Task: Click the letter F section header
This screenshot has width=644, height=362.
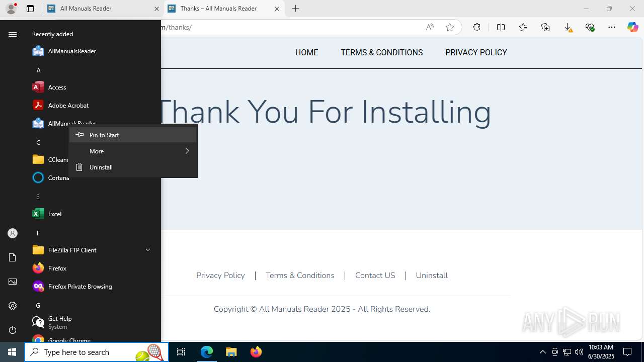Action: click(x=38, y=233)
